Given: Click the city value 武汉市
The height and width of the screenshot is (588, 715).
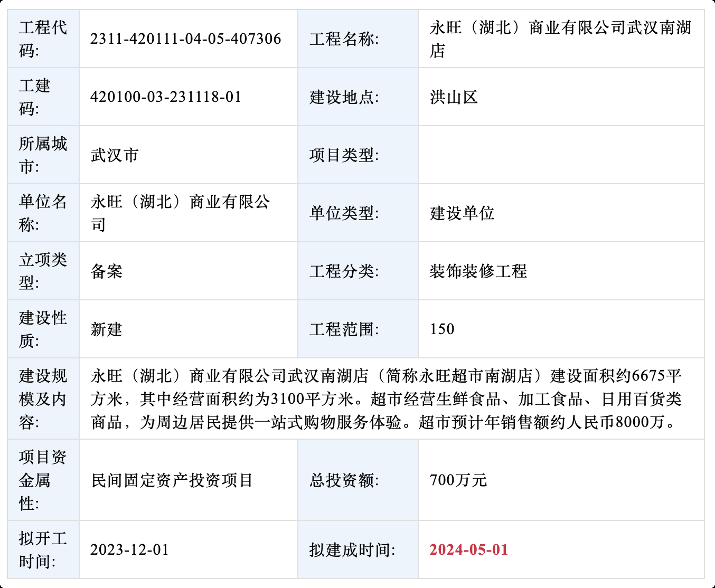Looking at the screenshot, I should pos(115,155).
